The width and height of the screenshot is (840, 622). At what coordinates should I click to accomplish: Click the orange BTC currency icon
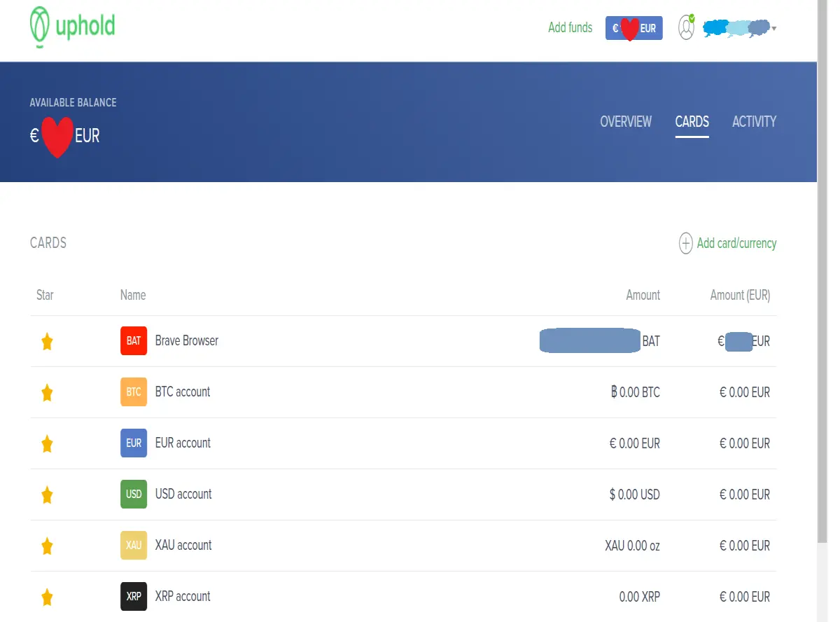tap(134, 392)
